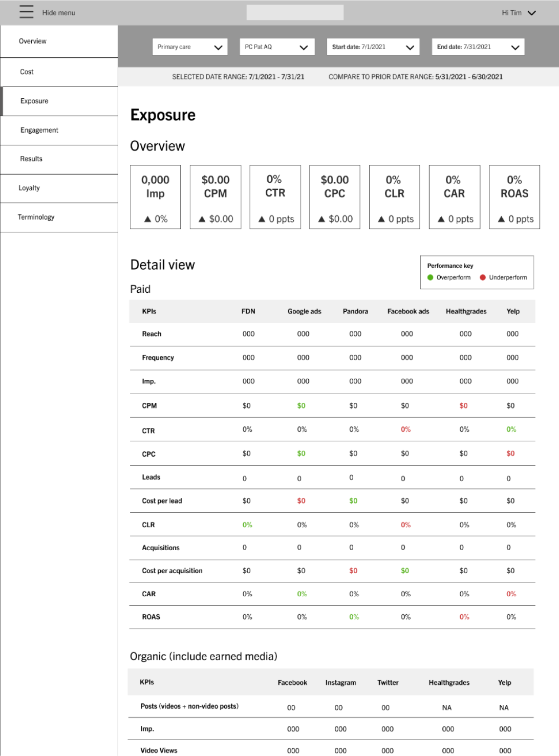Open the Loyalty sidebar item
This screenshot has width=559, height=756.
click(x=59, y=188)
